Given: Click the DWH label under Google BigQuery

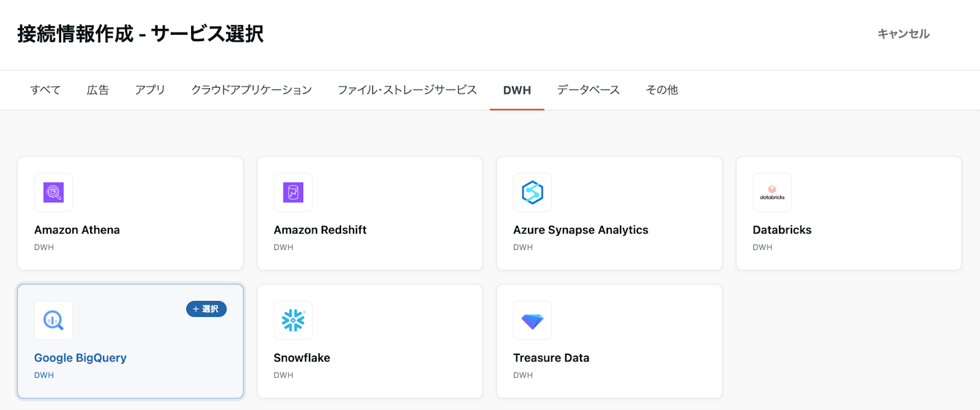Looking at the screenshot, I should coord(44,375).
